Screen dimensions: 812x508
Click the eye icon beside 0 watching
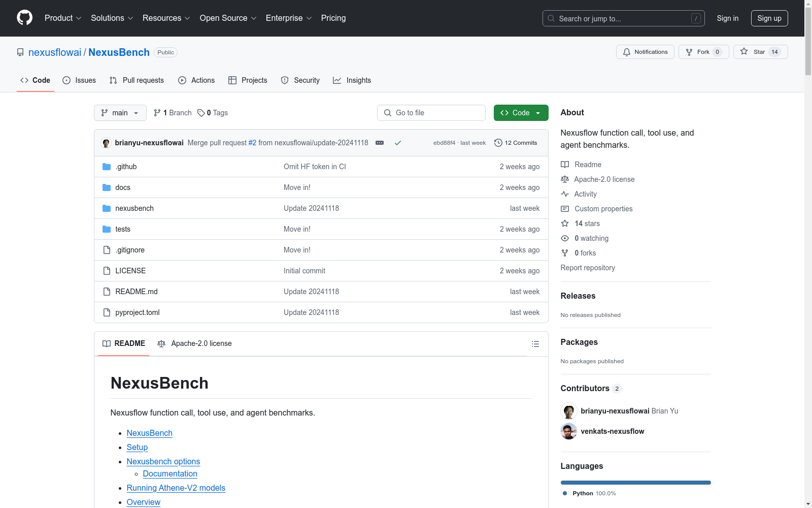[565, 238]
